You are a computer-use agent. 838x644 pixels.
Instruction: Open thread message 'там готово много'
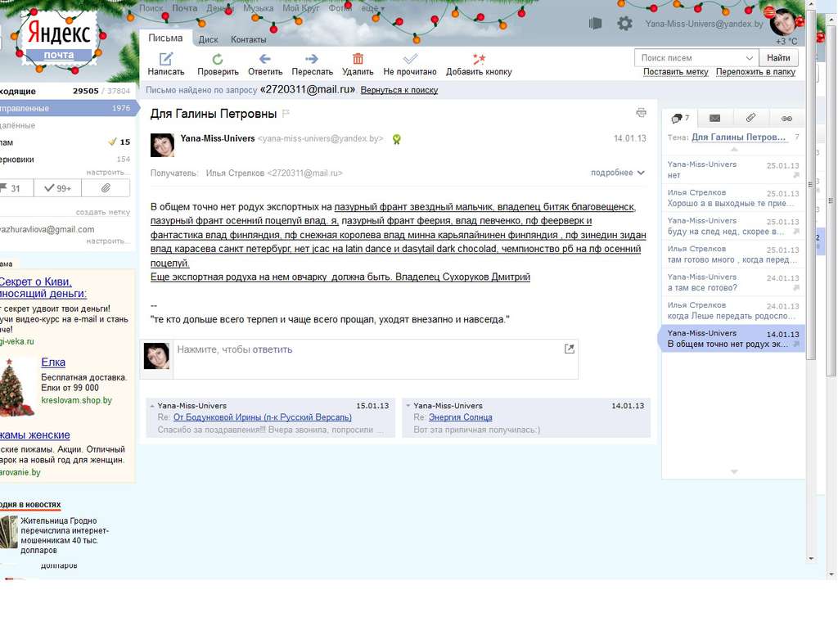point(733,254)
